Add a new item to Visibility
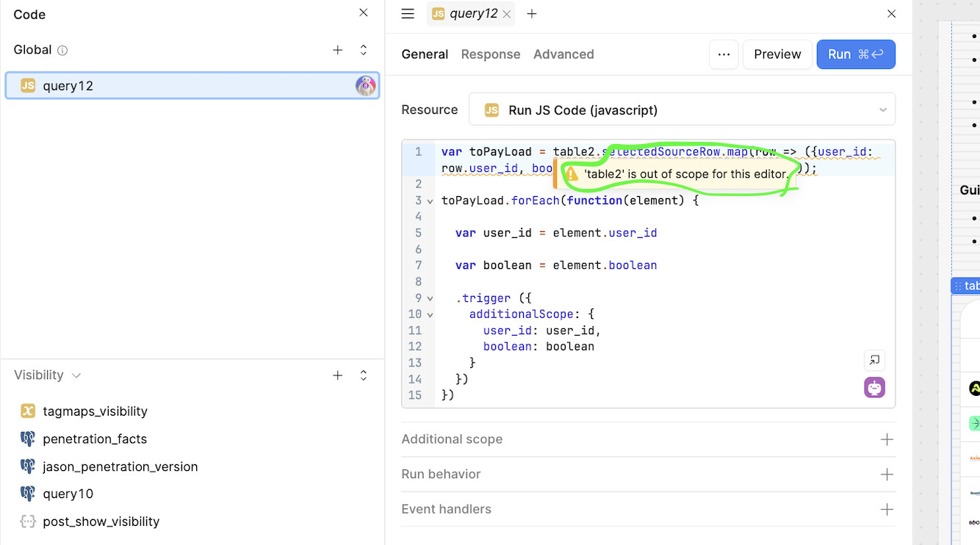 (337, 375)
